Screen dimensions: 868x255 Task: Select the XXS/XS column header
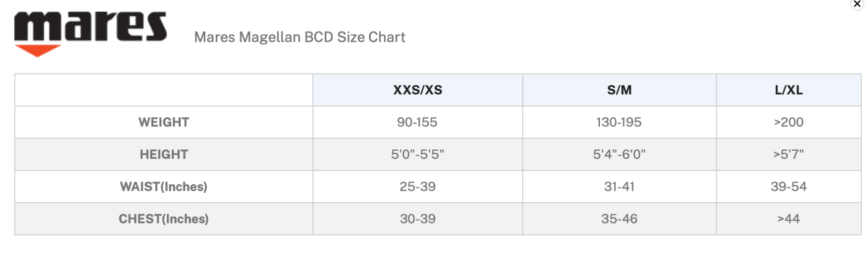click(x=417, y=90)
